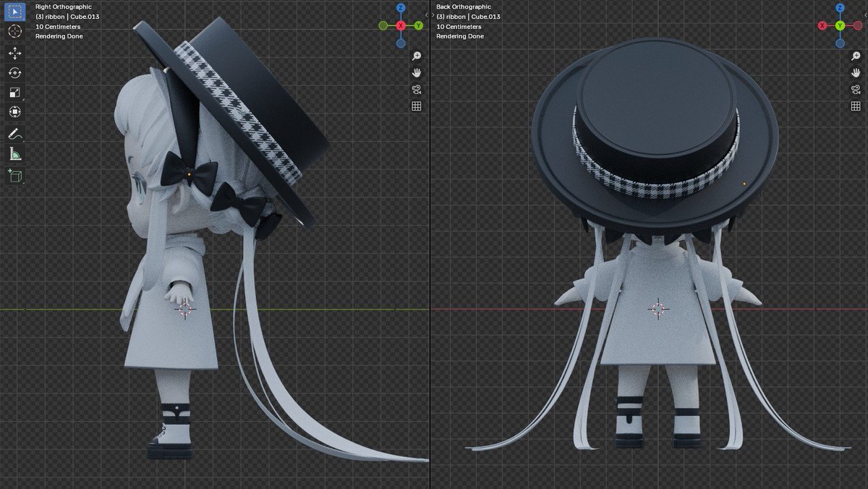The height and width of the screenshot is (489, 868).
Task: Click the 'Back Orthographic' view label
Action: (464, 7)
